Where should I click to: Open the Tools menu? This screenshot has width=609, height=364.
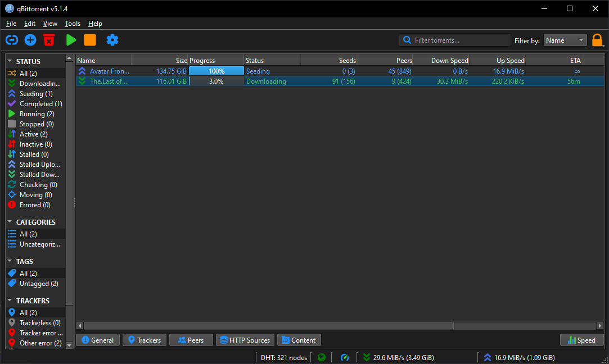click(x=72, y=23)
